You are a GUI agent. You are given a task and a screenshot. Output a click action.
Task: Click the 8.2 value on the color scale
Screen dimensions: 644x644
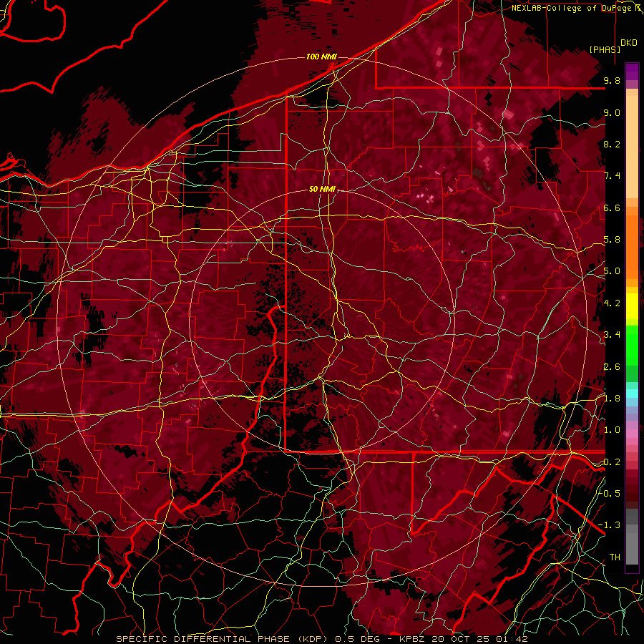pyautogui.click(x=612, y=144)
